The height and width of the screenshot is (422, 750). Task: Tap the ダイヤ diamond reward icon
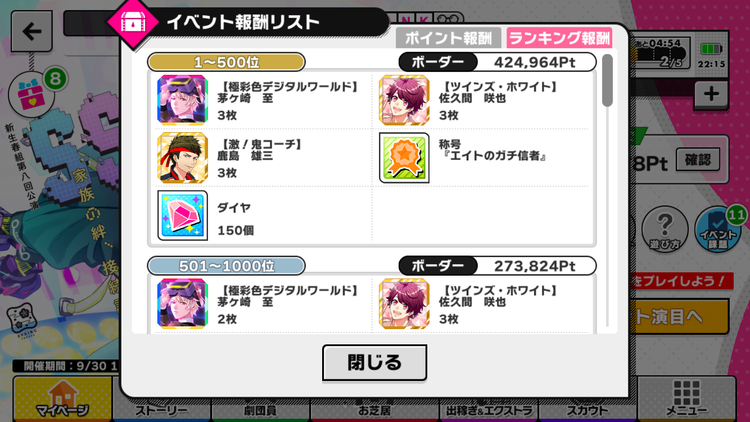coord(182,215)
